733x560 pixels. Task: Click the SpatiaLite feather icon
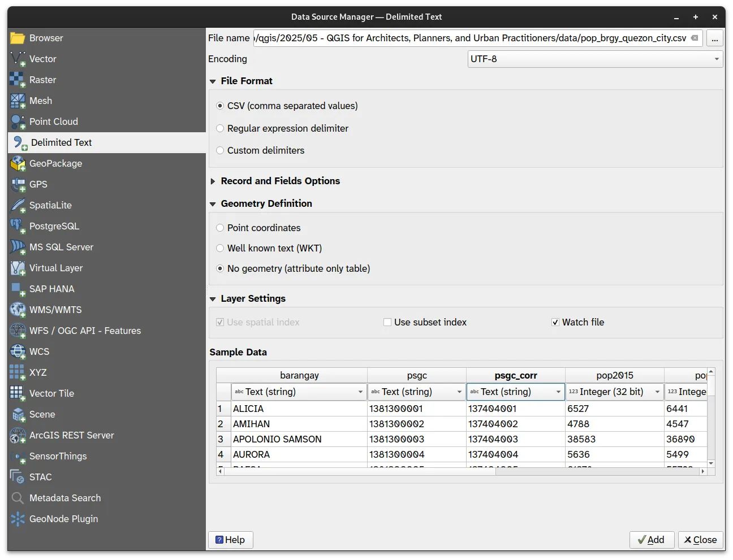pyautogui.click(x=18, y=205)
